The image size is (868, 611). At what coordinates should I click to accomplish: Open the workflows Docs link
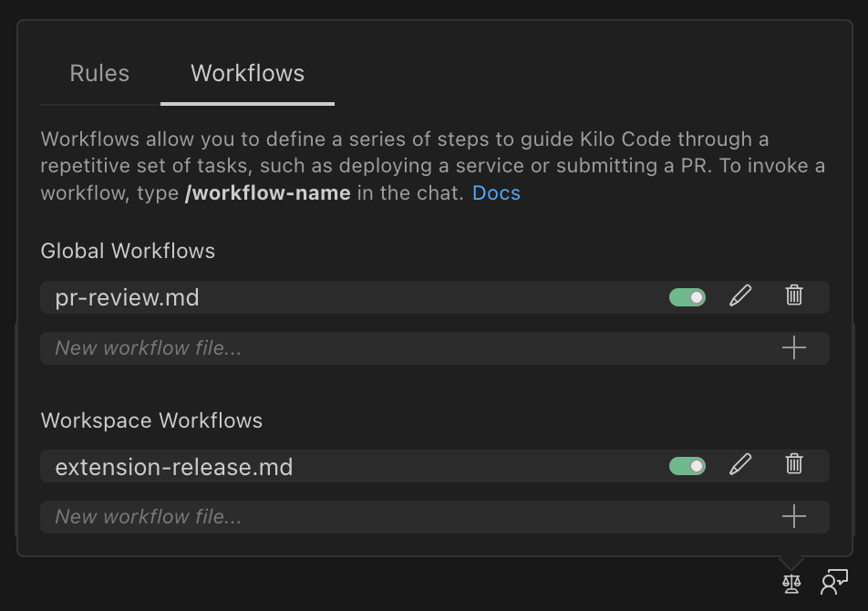[x=495, y=192]
